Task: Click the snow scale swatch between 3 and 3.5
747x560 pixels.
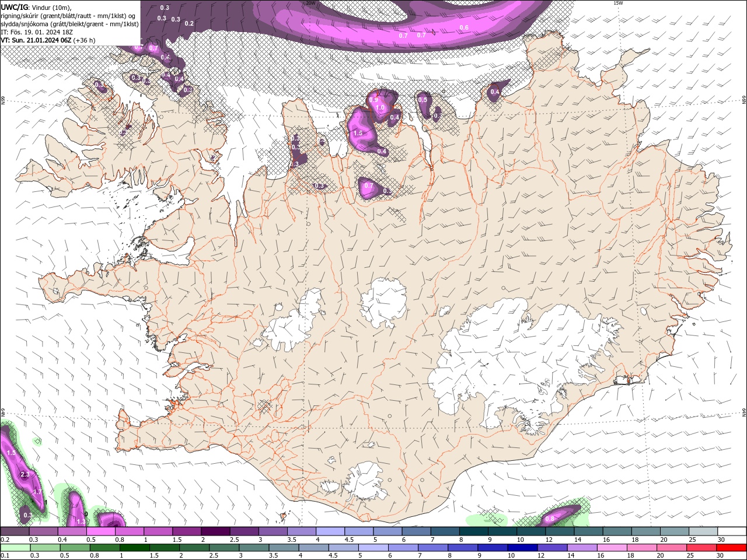Action: 273,531
